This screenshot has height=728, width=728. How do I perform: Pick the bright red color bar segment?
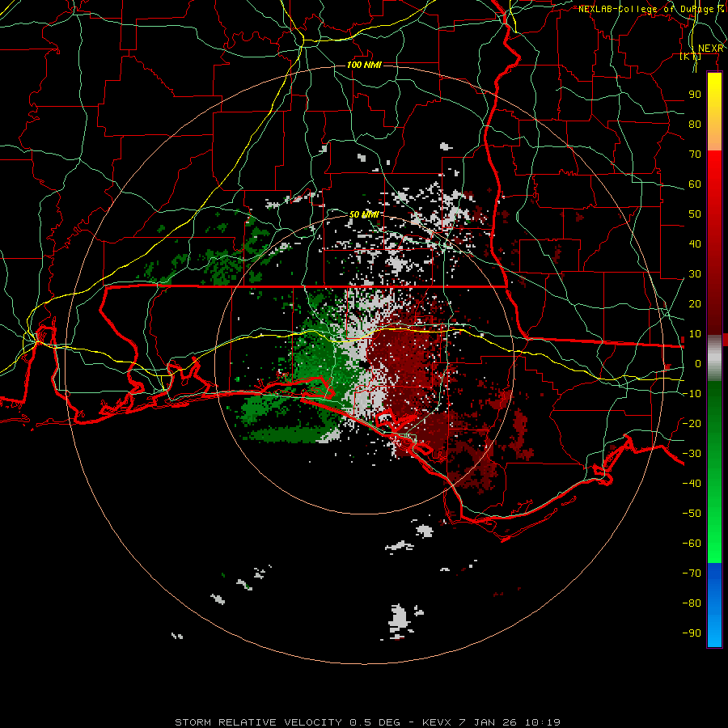(x=714, y=171)
